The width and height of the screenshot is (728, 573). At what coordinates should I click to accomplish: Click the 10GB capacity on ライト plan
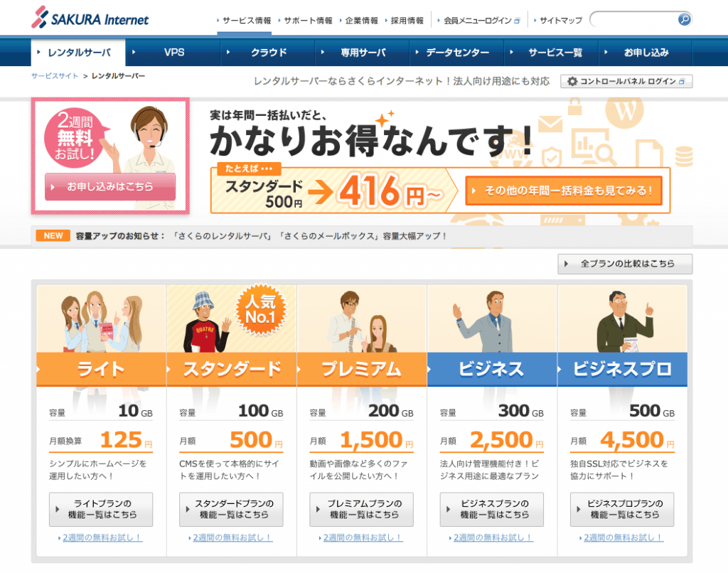135,411
